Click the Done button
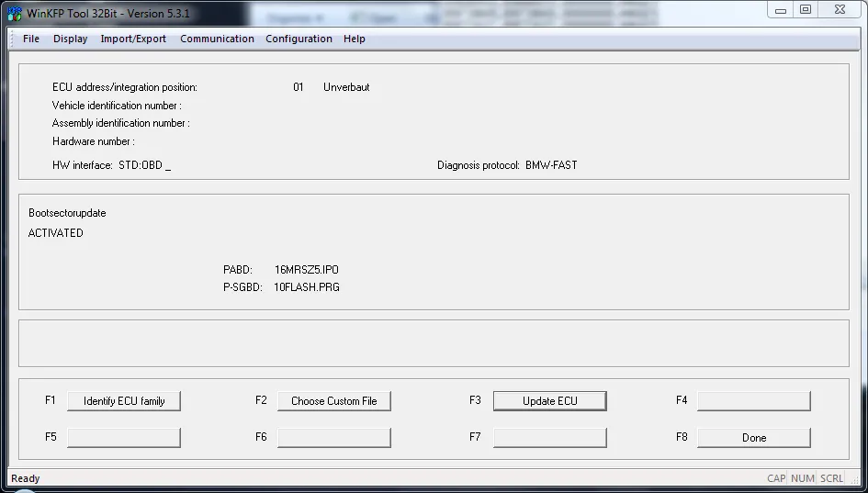The height and width of the screenshot is (493, 868). click(753, 438)
